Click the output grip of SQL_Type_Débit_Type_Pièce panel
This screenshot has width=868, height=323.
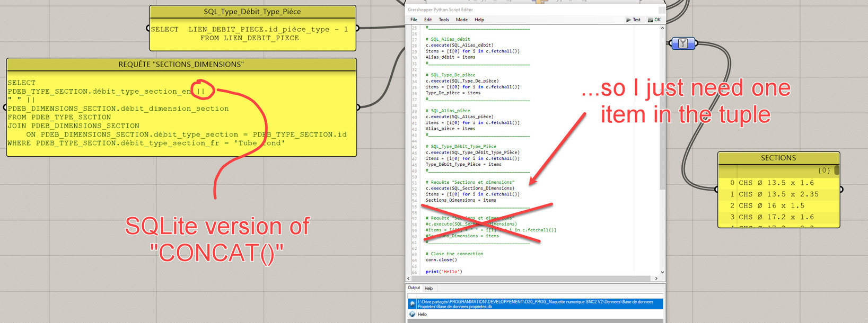click(357, 28)
